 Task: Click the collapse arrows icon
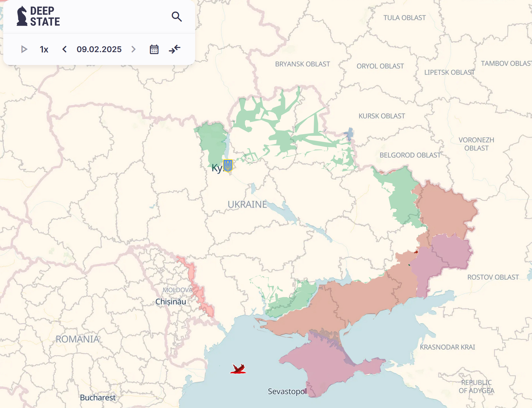(175, 49)
